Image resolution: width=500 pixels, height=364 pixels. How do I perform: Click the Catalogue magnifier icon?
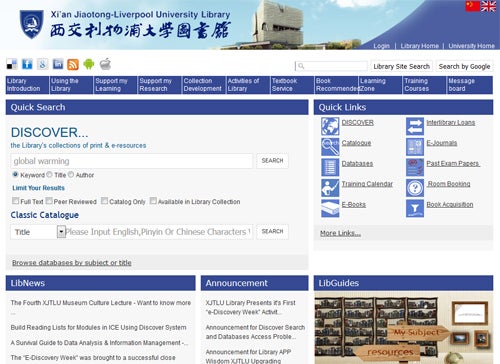point(330,147)
